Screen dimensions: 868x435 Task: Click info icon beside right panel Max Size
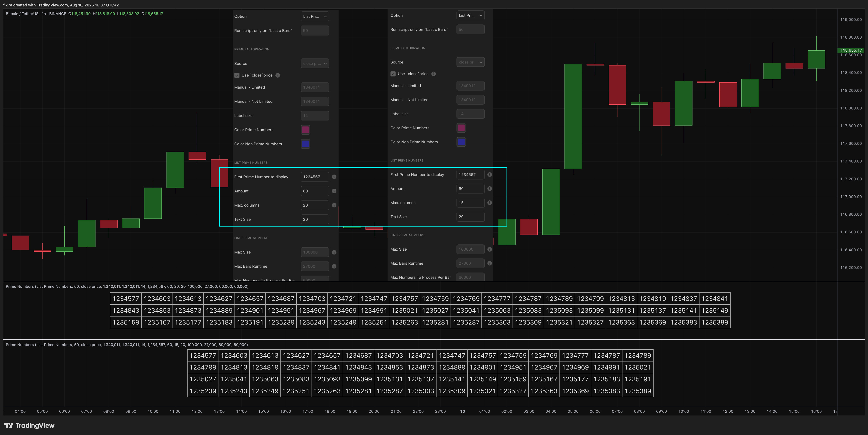(x=490, y=249)
